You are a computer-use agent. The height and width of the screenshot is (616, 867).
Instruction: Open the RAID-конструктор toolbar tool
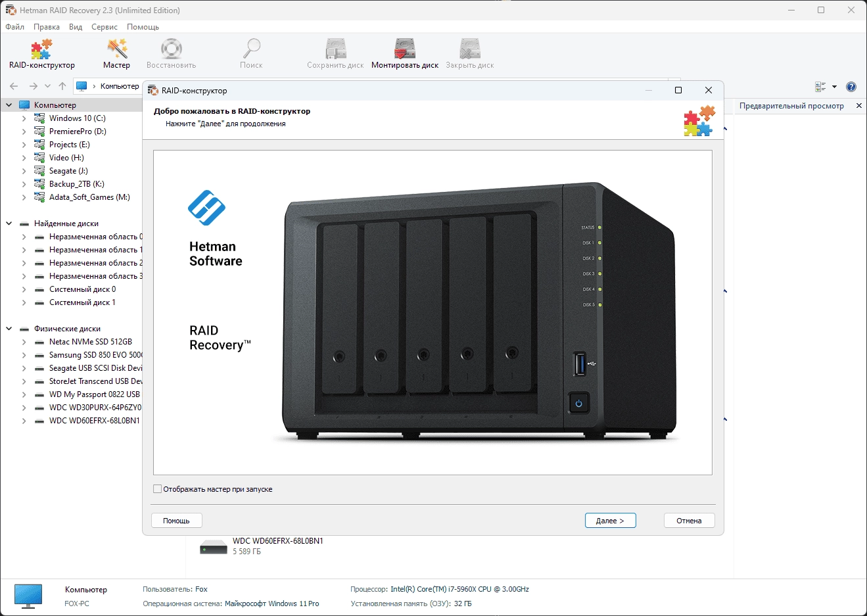pyautogui.click(x=41, y=54)
